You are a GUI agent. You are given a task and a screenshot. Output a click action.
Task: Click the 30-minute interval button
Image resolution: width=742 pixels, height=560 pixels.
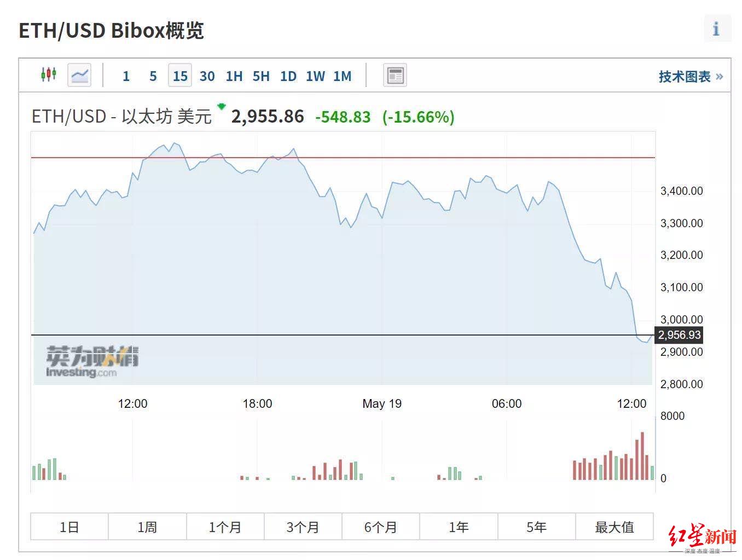coord(207,76)
